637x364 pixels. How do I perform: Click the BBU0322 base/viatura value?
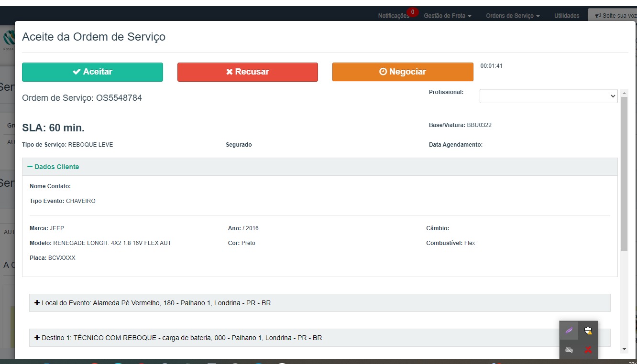coord(479,125)
